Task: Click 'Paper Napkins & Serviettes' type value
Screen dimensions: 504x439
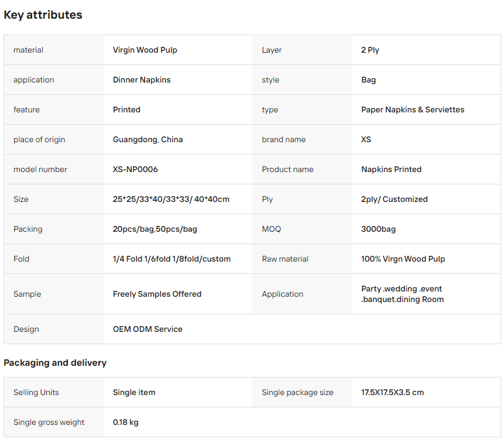Action: pyautogui.click(x=413, y=109)
